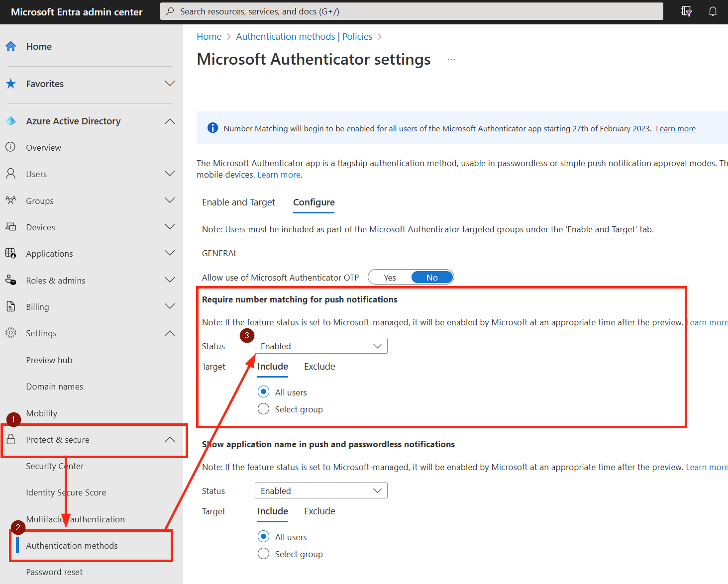
Task: Expand the Roles & admins chevron
Action: 170,280
